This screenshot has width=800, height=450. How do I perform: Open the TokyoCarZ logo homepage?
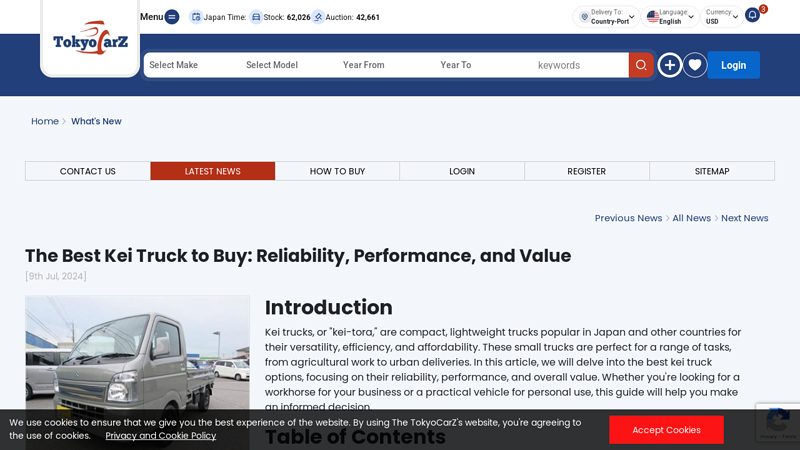[90, 38]
